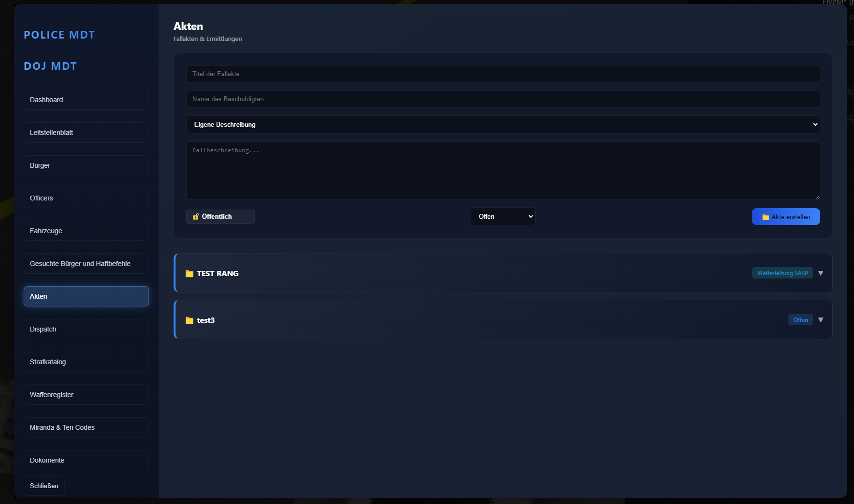The width and height of the screenshot is (854, 504).
Task: Click the folder icon in Akte erstellen button
Action: pyautogui.click(x=765, y=217)
